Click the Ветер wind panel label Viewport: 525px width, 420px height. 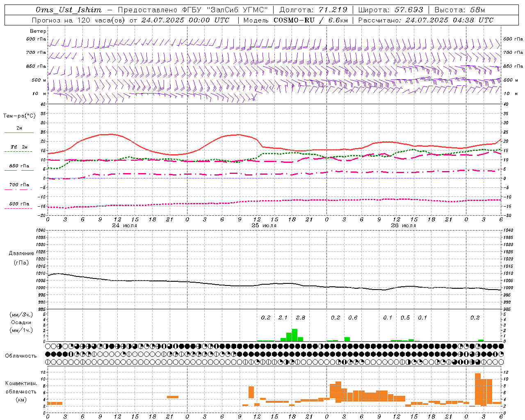point(38,31)
